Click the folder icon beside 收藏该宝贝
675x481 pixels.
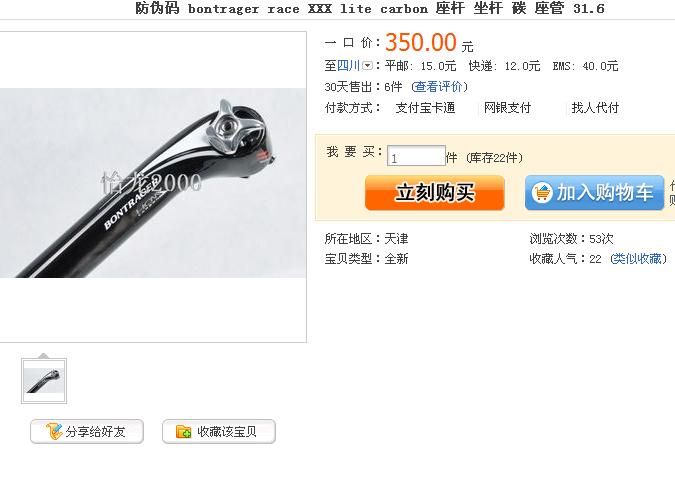tap(183, 431)
